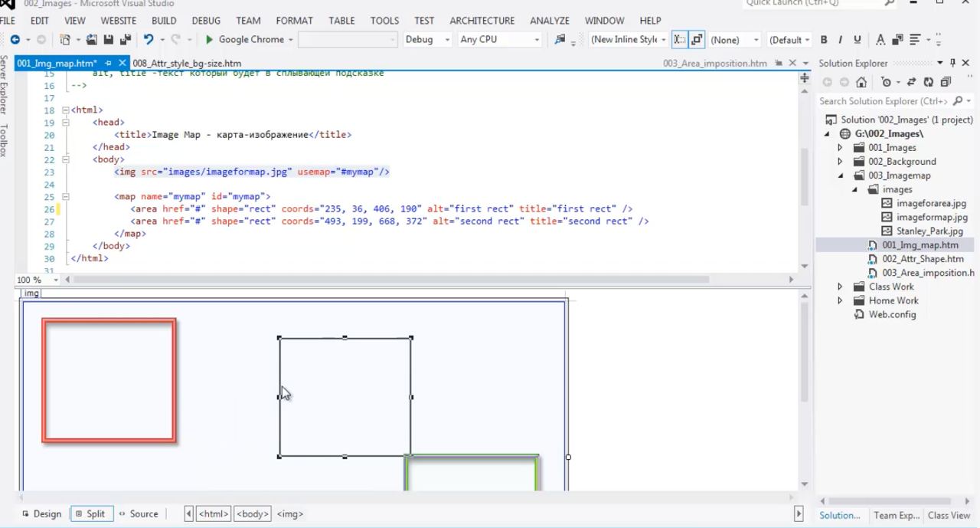The height and width of the screenshot is (528, 980).
Task: Click the Home icon in Solution Explorer
Action: 861,82
